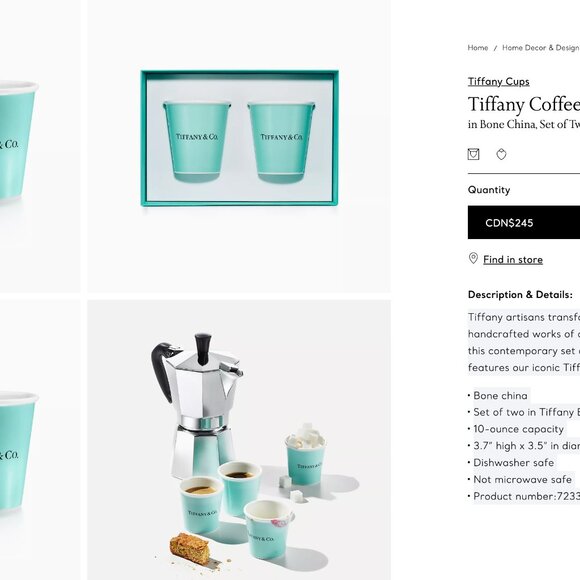Open the Find in store link

coord(513,260)
